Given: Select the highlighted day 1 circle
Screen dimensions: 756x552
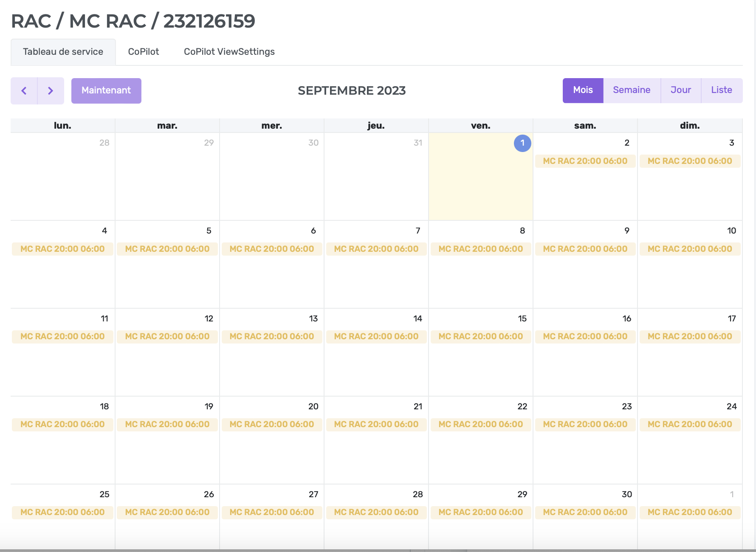Looking at the screenshot, I should [x=522, y=143].
